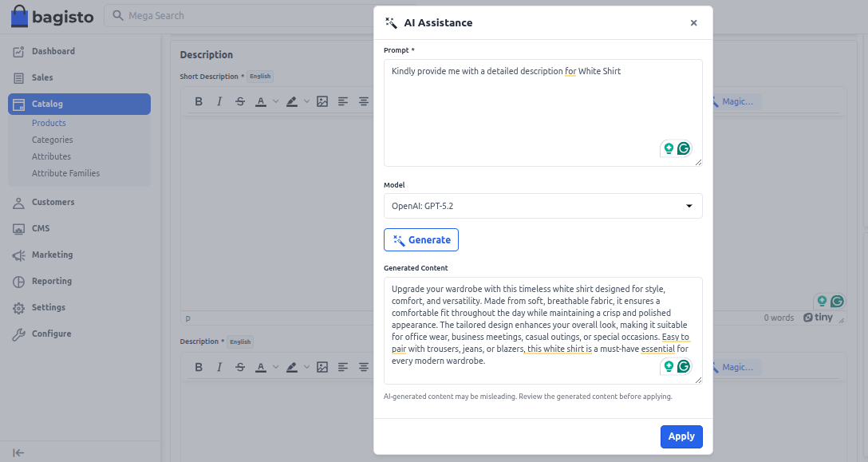Viewport: 868px width, 462px height.
Task: Open the Settings gear menu
Action: click(x=49, y=307)
